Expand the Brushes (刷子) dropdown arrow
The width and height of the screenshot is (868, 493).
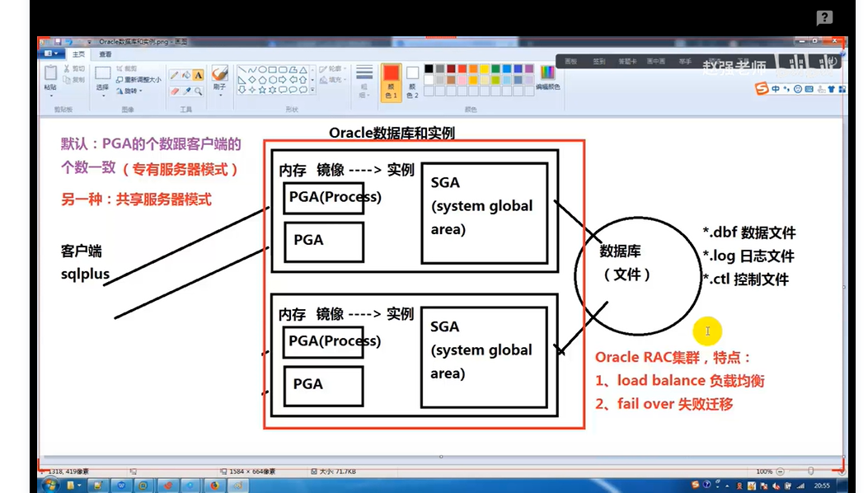pyautogui.click(x=220, y=96)
